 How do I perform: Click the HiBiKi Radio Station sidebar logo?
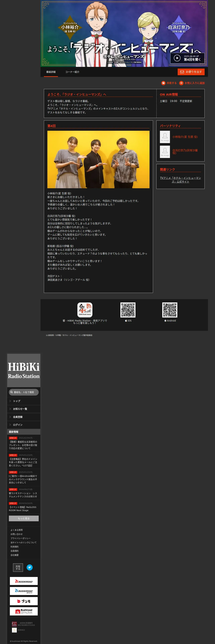click(x=24, y=370)
